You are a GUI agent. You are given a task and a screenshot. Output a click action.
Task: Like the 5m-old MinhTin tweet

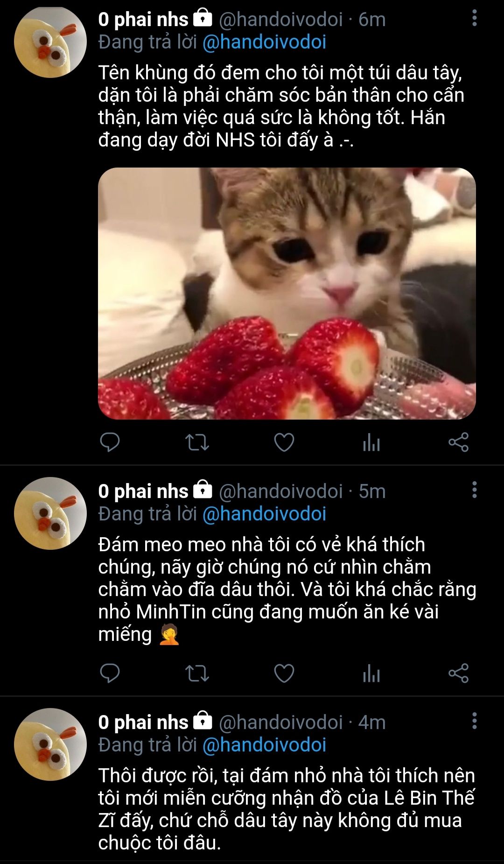284,673
